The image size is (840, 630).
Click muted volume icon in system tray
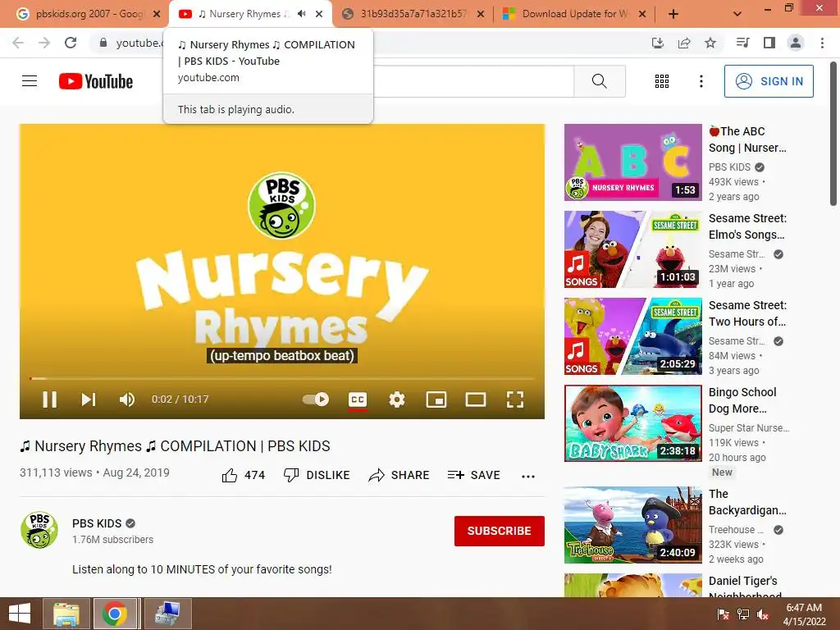763,614
